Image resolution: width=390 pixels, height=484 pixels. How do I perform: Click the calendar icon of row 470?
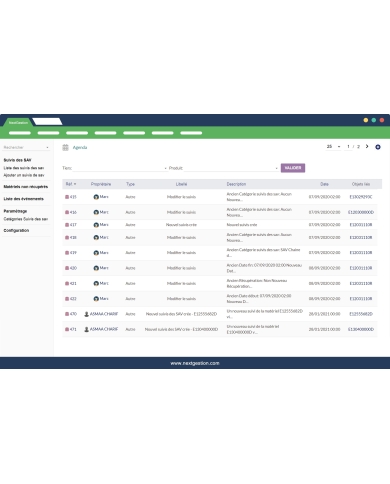67,314
